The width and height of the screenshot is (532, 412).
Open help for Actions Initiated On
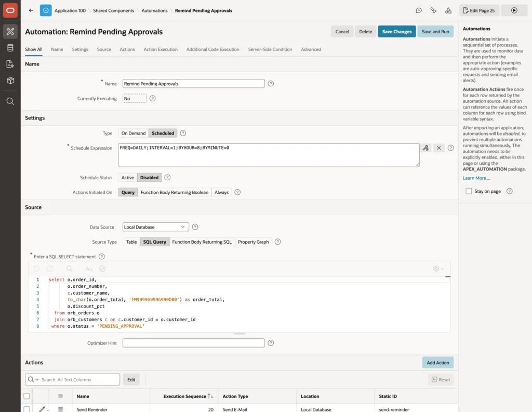pos(237,192)
